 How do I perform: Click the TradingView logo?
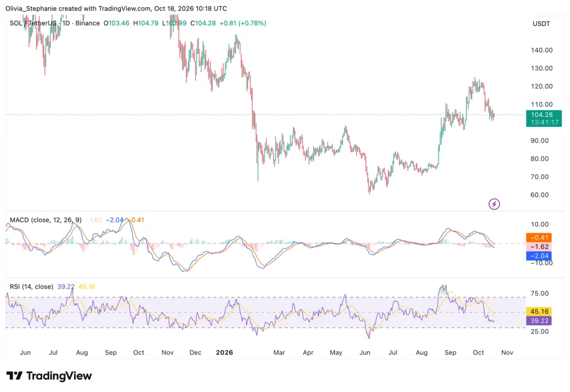49,376
